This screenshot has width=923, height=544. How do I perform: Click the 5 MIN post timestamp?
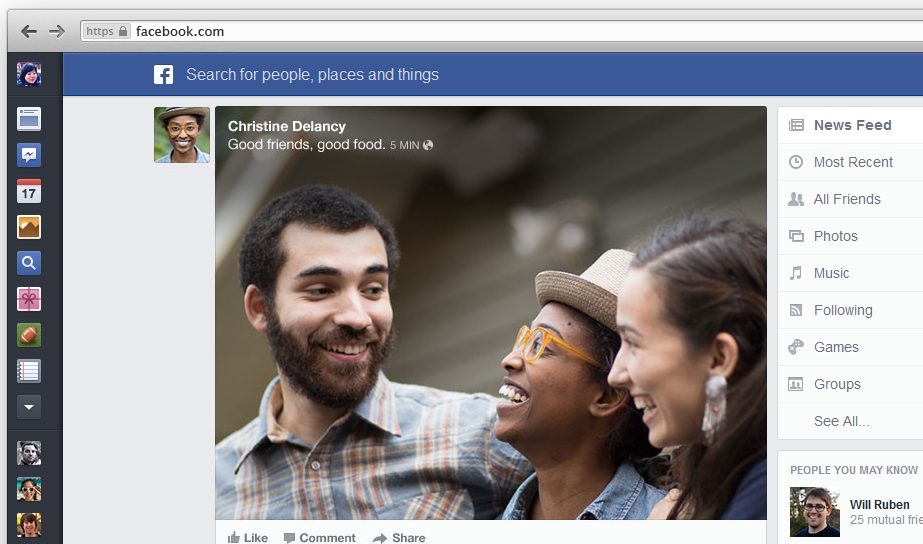[x=404, y=145]
